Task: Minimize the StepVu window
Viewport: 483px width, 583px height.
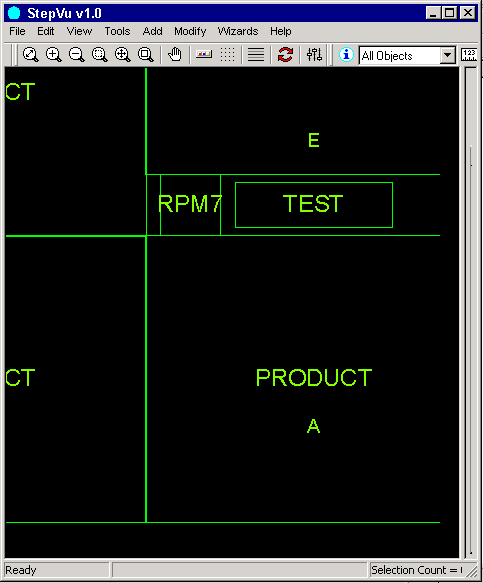Action: (432, 13)
